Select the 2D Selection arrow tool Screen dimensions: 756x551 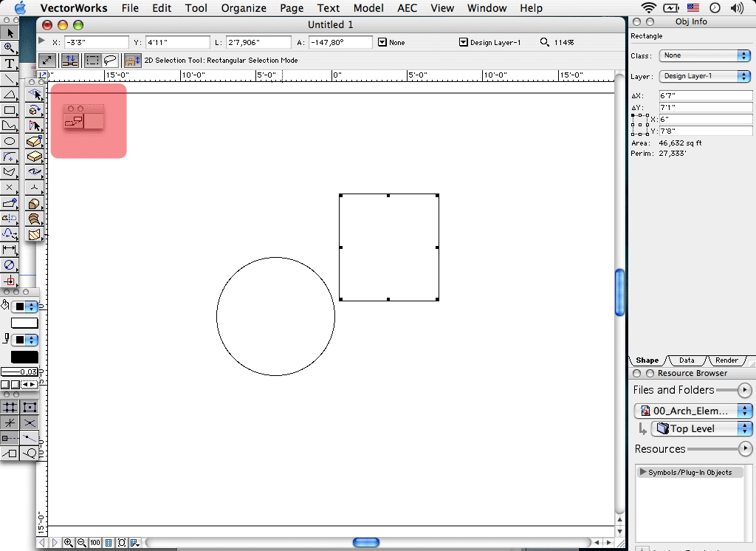tap(10, 32)
